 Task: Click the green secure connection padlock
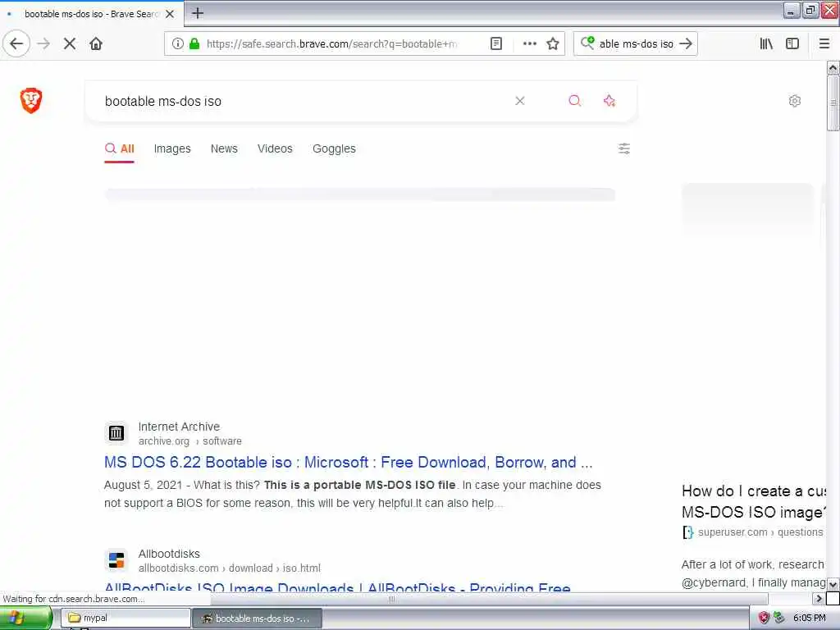click(x=194, y=44)
